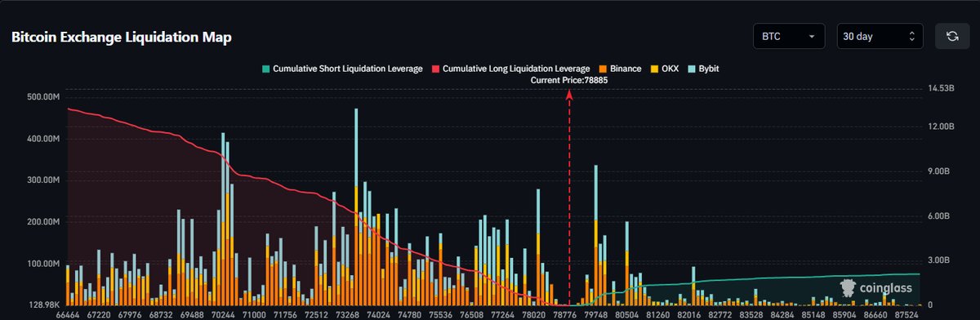Open the 30 day range selector
The image size is (980, 320).
[880, 36]
